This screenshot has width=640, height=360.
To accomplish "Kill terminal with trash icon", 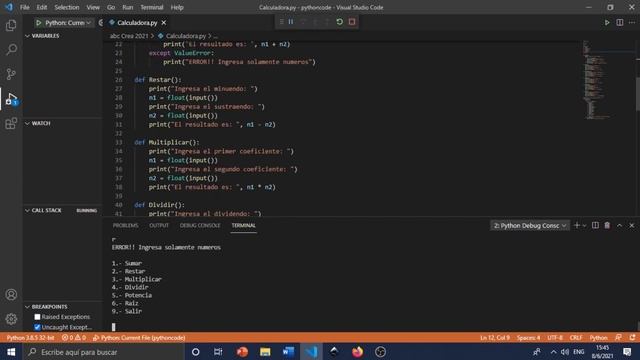I will tap(607, 225).
